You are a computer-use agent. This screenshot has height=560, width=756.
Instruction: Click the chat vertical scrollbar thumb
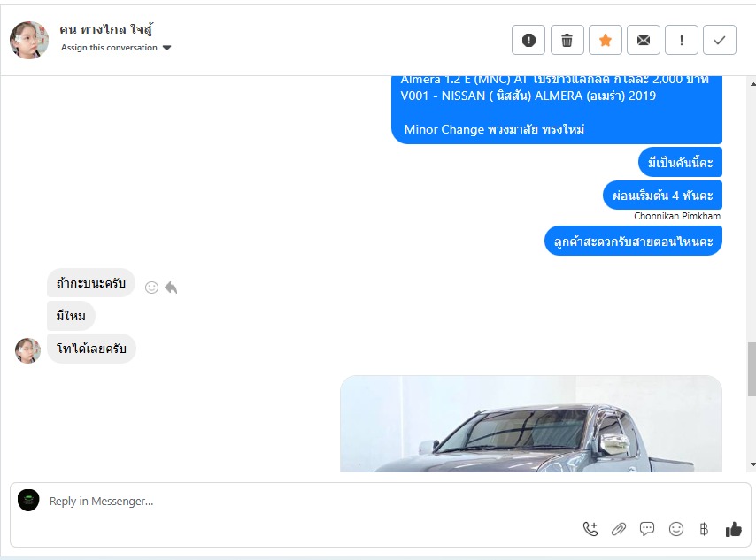pyautogui.click(x=752, y=369)
